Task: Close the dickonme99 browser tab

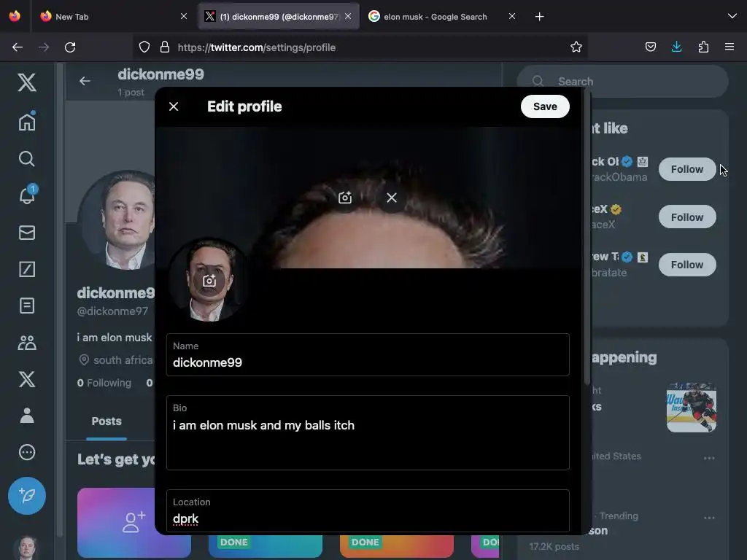Action: [x=348, y=16]
